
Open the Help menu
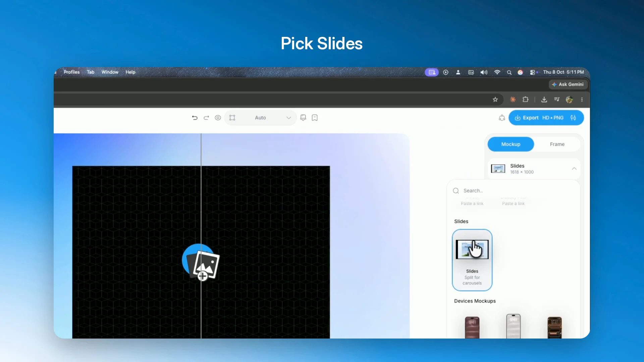130,72
